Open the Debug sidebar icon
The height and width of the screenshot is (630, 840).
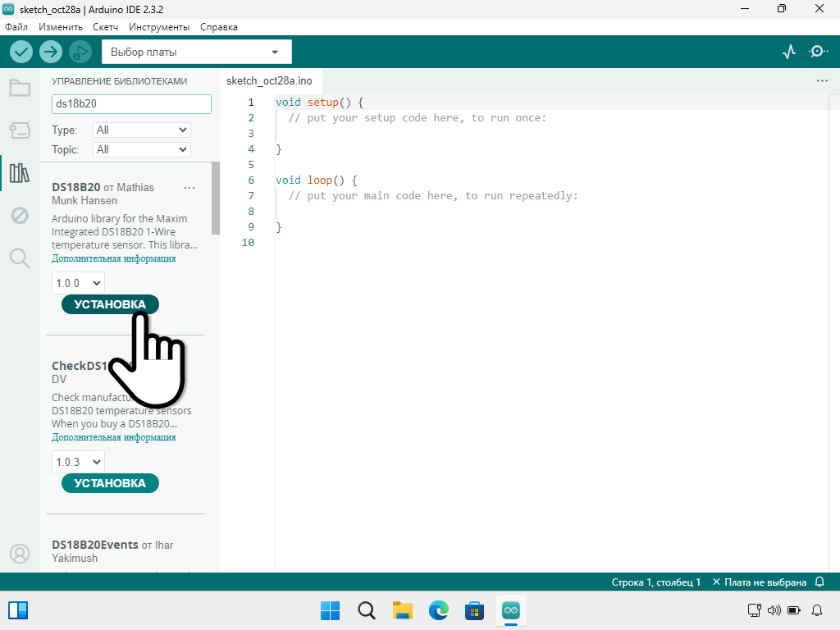pyautogui.click(x=20, y=216)
